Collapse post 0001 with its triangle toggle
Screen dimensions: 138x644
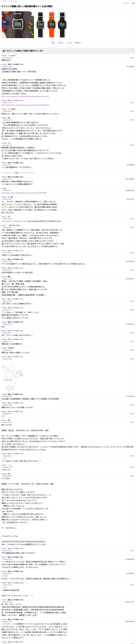[2, 56]
